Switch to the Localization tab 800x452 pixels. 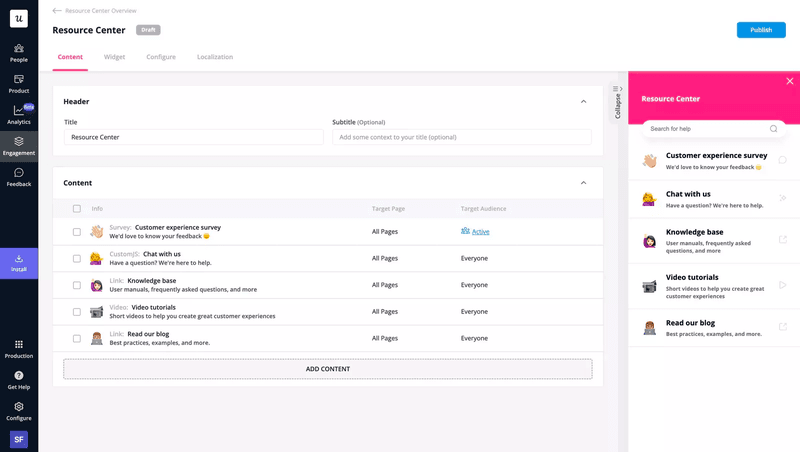click(x=215, y=57)
